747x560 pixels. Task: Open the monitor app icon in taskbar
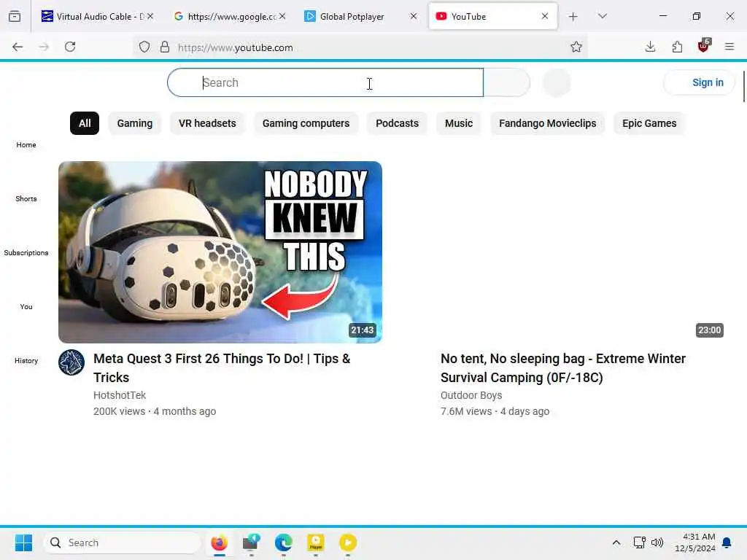coord(251,542)
